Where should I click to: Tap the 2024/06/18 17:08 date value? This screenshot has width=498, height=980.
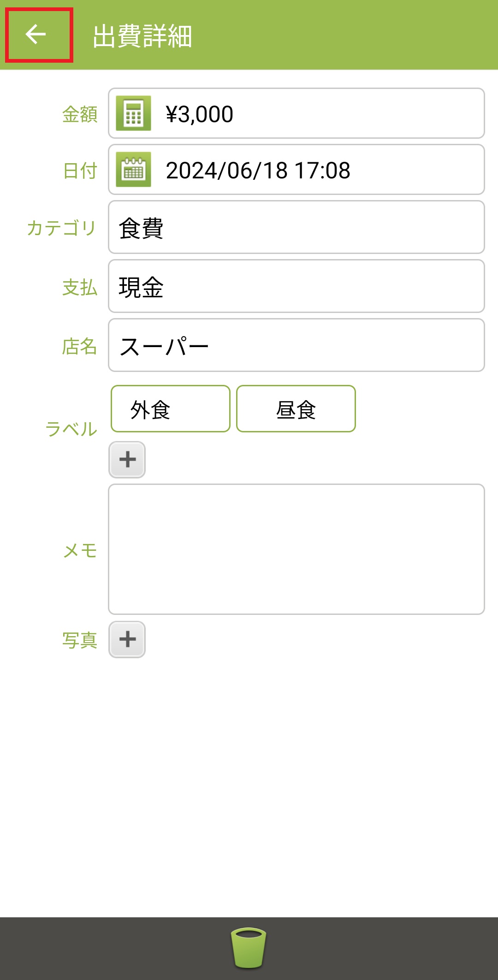coord(258,171)
